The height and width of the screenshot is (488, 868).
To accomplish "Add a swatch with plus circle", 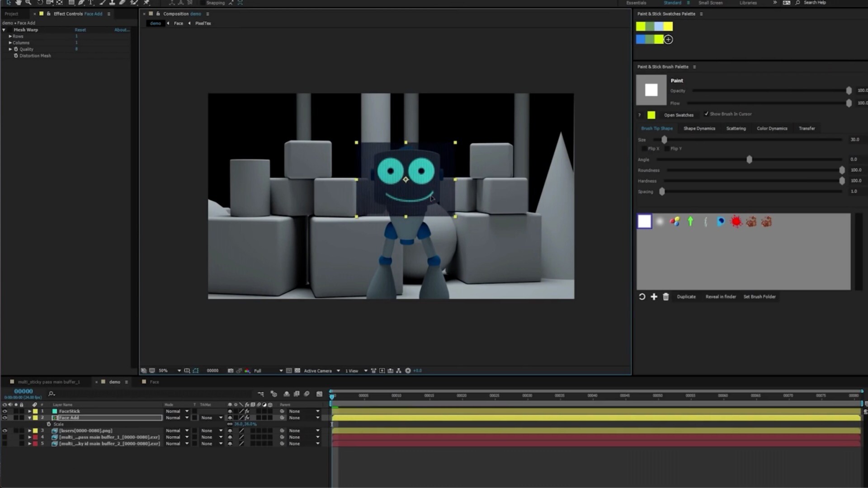I will 668,40.
